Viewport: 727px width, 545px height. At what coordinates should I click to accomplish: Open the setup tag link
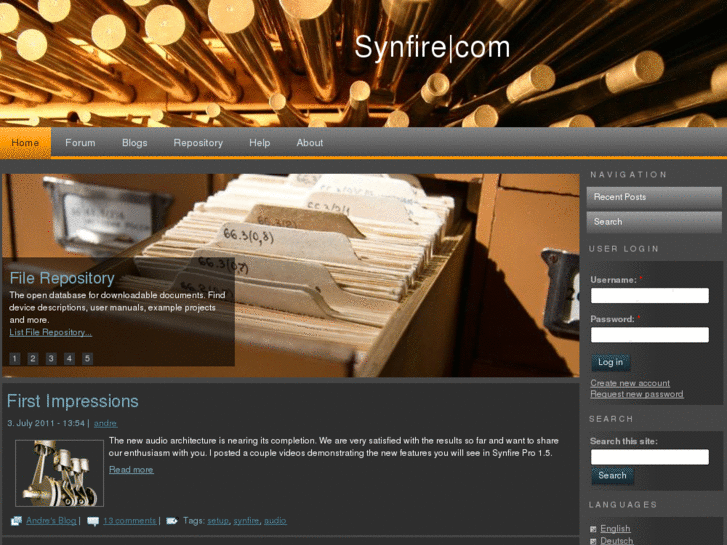(218, 521)
